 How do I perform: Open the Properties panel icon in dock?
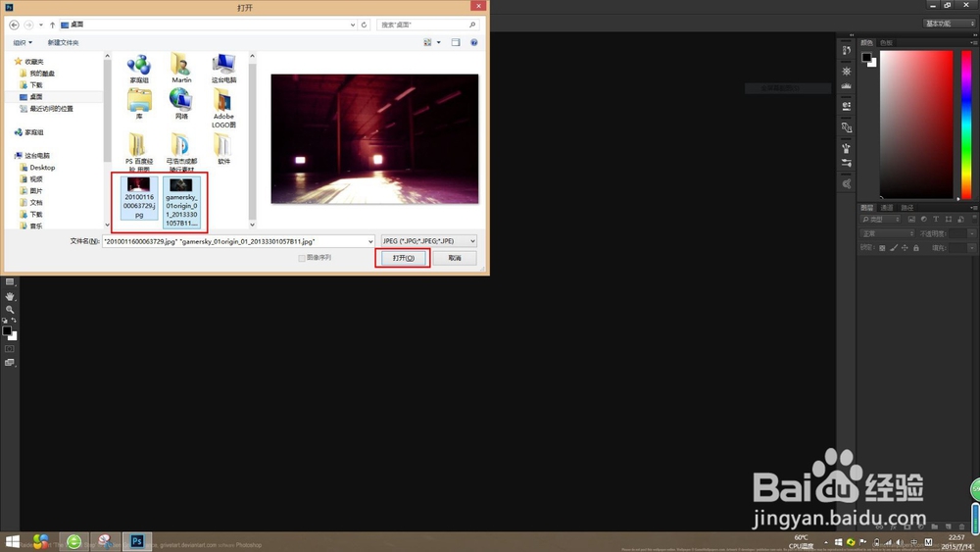coord(847,106)
